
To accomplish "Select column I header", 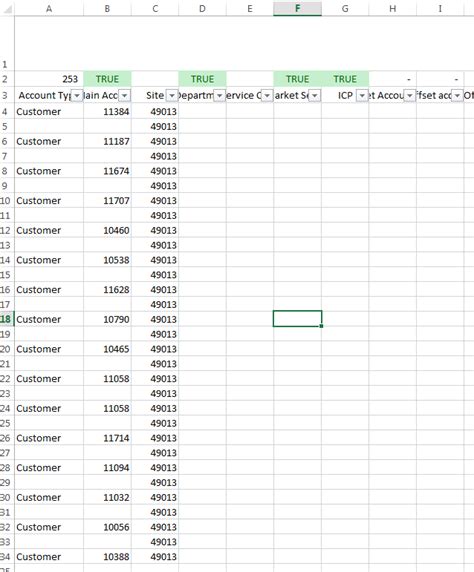I will coord(440,9).
